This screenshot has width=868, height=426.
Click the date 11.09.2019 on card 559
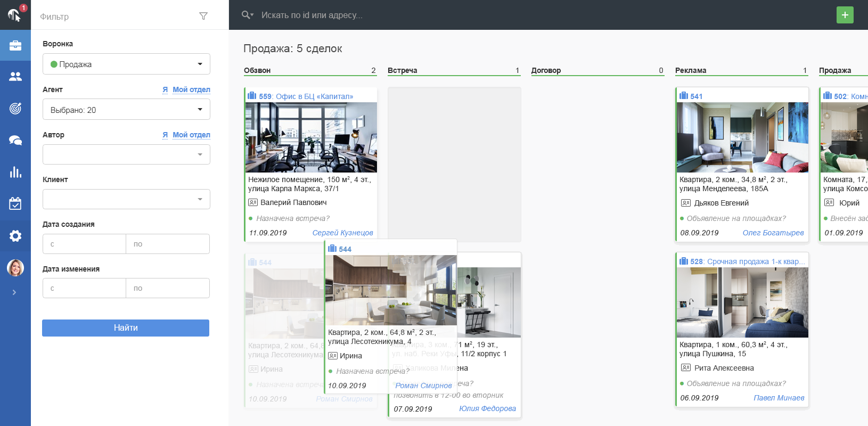(268, 233)
